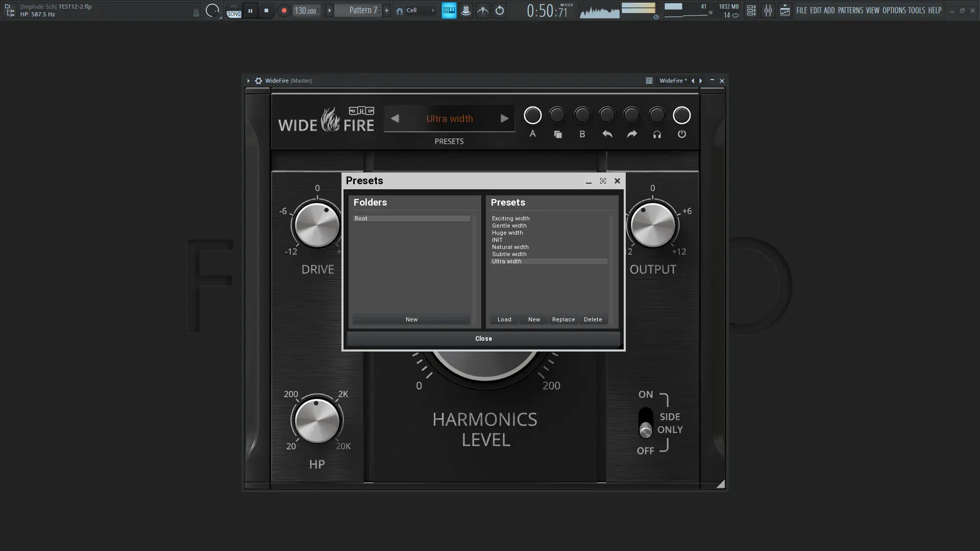Open the OPTIONS menu

click(x=894, y=10)
